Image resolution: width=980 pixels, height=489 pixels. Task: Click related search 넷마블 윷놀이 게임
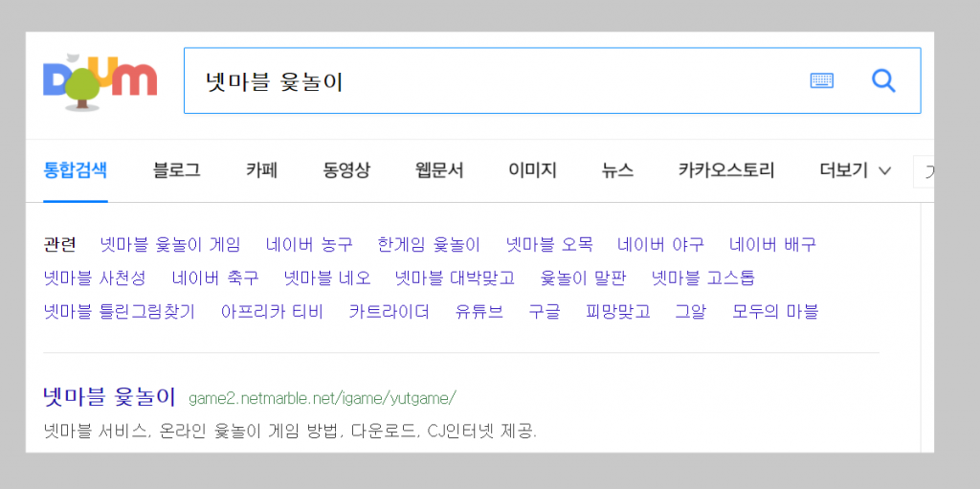170,245
